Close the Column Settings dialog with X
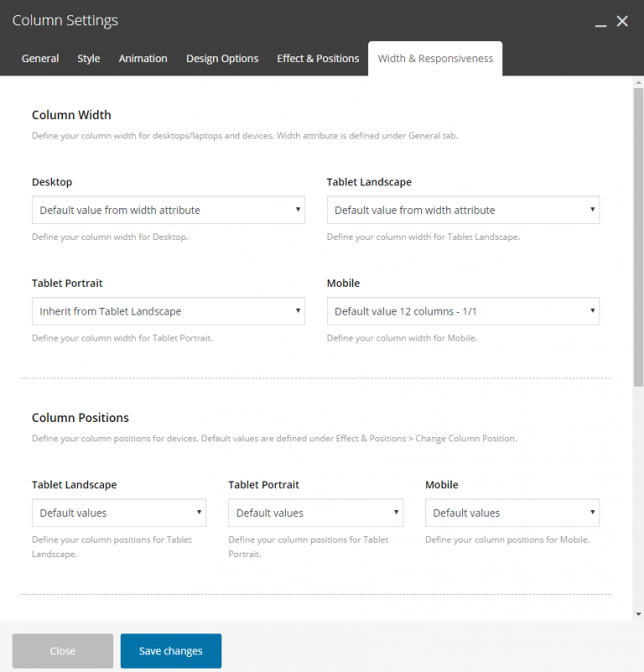The image size is (644, 672). [x=622, y=21]
